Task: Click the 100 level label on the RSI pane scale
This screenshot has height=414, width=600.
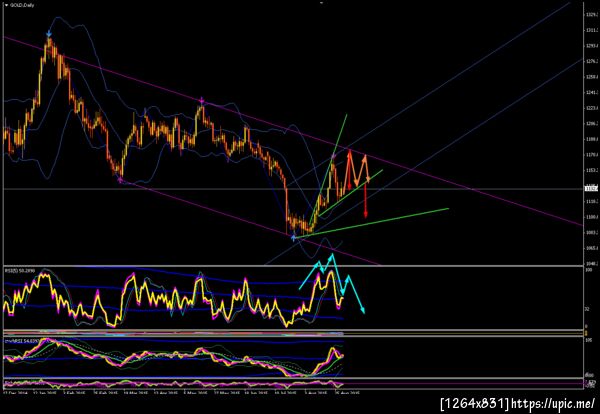Action: pyautogui.click(x=589, y=271)
